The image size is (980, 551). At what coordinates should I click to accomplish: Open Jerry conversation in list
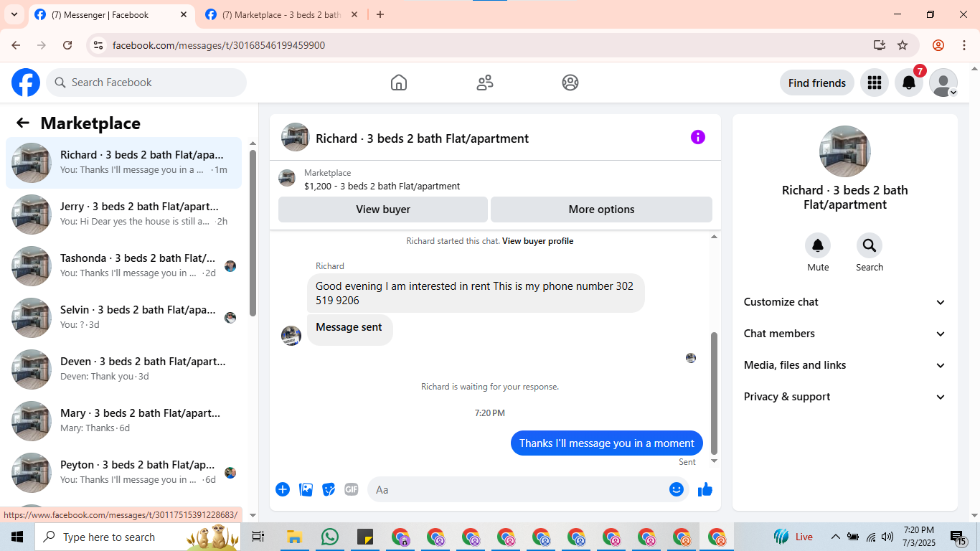124,215
